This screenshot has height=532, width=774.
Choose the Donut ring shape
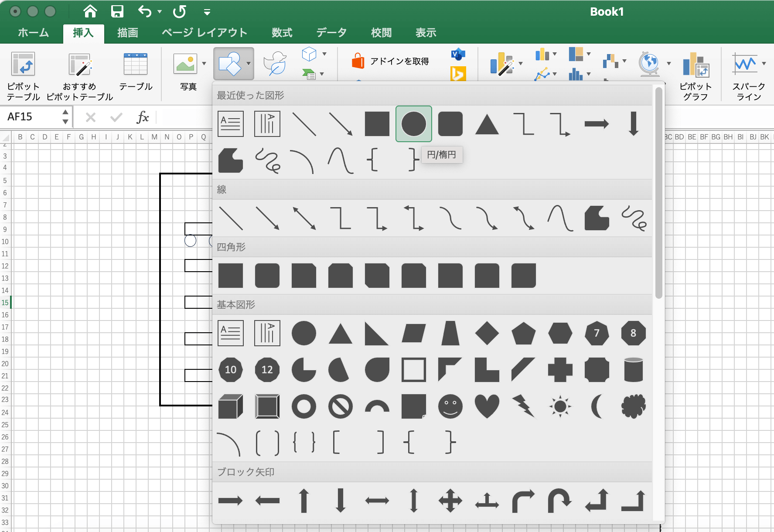click(x=303, y=406)
